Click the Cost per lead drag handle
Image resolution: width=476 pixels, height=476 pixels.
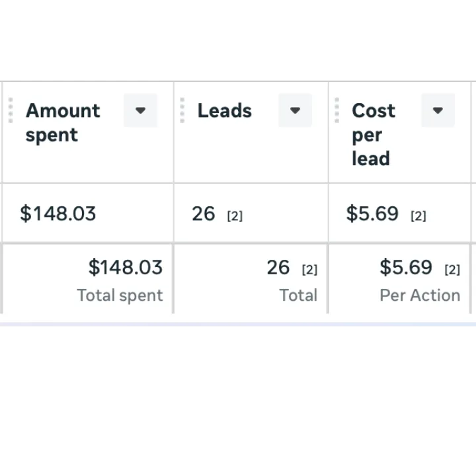coord(337,110)
